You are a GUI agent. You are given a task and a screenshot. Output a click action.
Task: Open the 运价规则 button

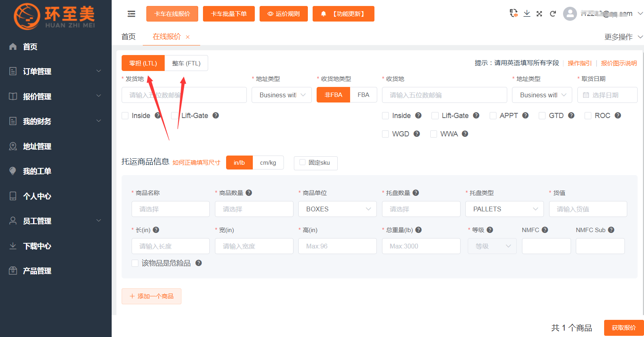(x=284, y=14)
